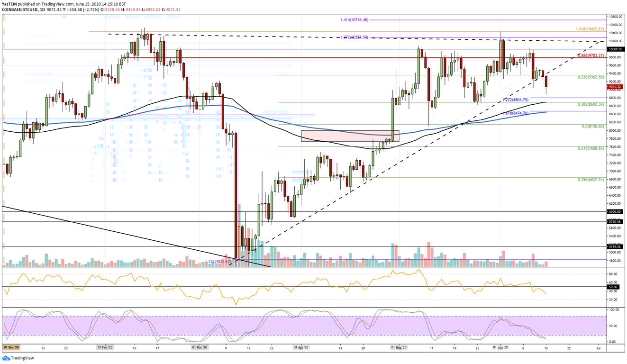Open the published on TradingView.com link
This screenshot has height=364, width=627.
[47, 3]
